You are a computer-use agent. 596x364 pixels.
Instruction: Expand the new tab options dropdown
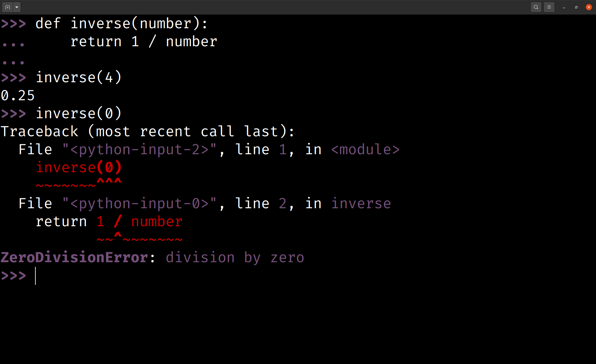click(16, 7)
